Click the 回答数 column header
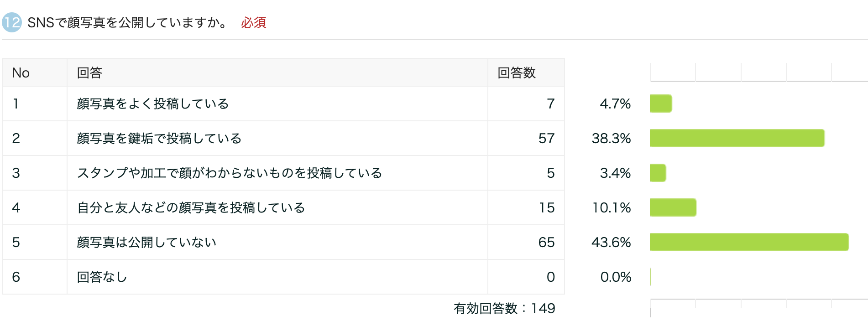 pos(516,73)
